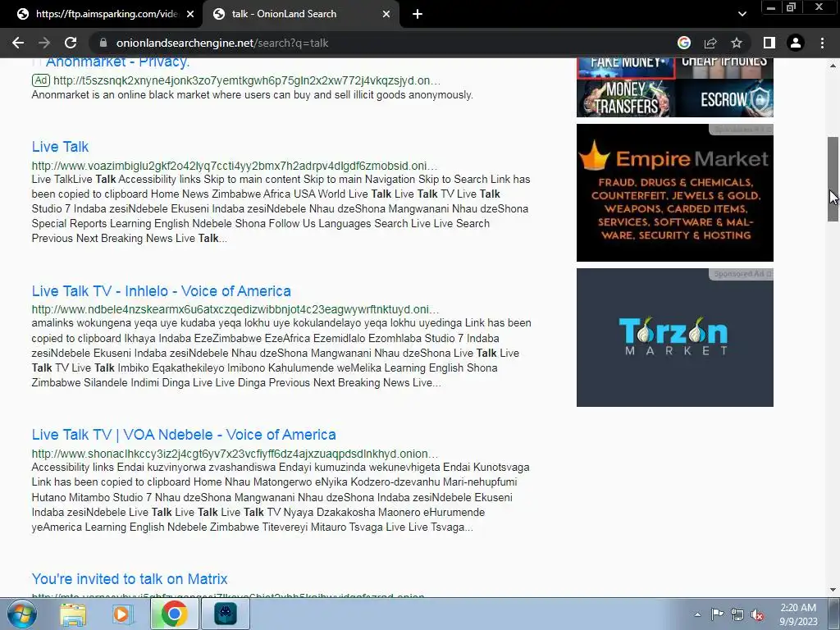Image resolution: width=840 pixels, height=630 pixels.
Task: Open the Anonmarket - Privacy ad link
Action: (x=117, y=62)
